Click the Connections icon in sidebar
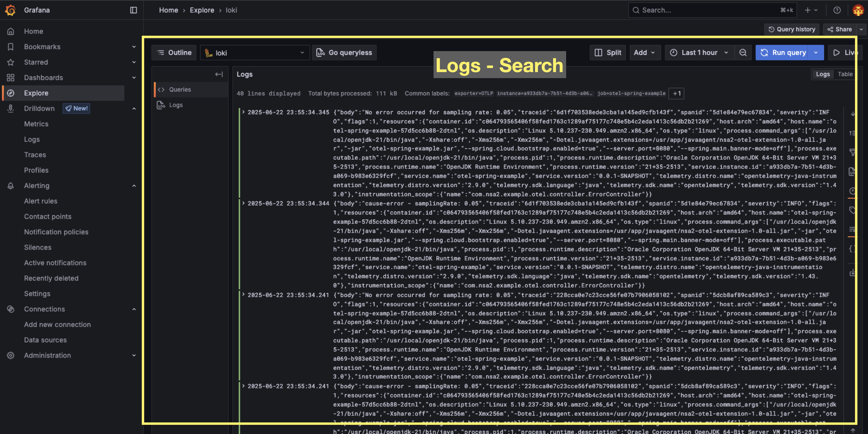868x434 pixels. point(10,309)
